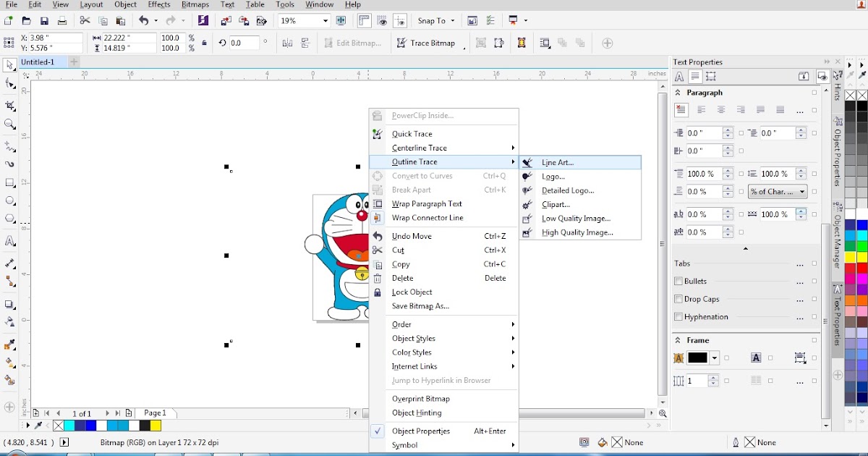Click the Export icon in toolbar
This screenshot has height=456, width=868.
tap(244, 21)
